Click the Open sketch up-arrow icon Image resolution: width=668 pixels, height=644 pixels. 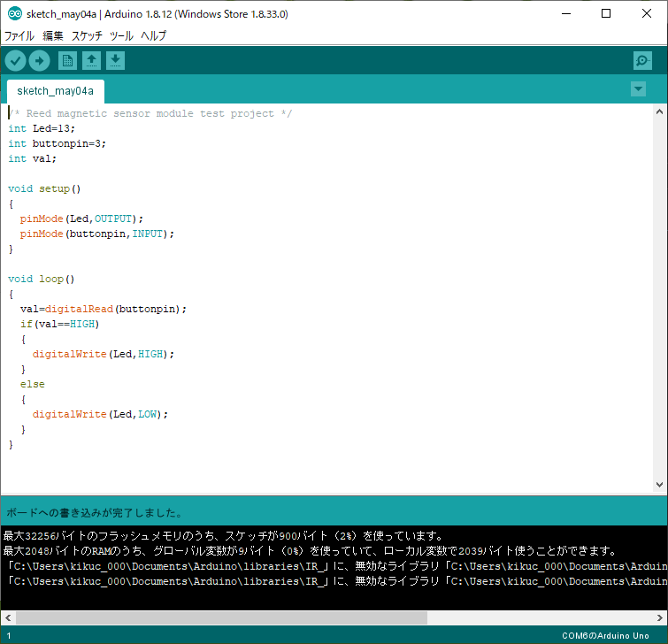[91, 60]
